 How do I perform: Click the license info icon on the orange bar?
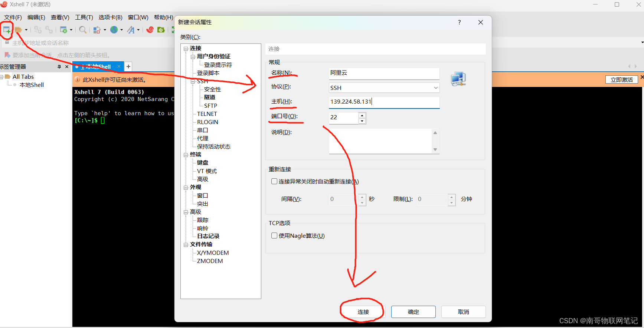pos(78,79)
